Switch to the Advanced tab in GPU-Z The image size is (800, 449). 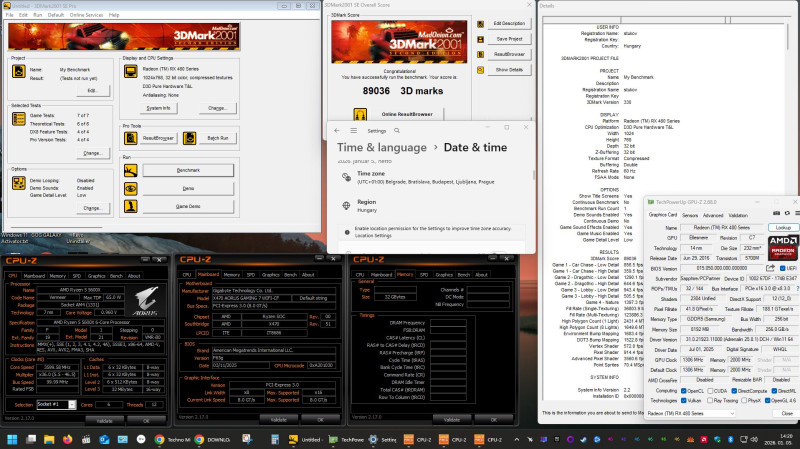(713, 215)
